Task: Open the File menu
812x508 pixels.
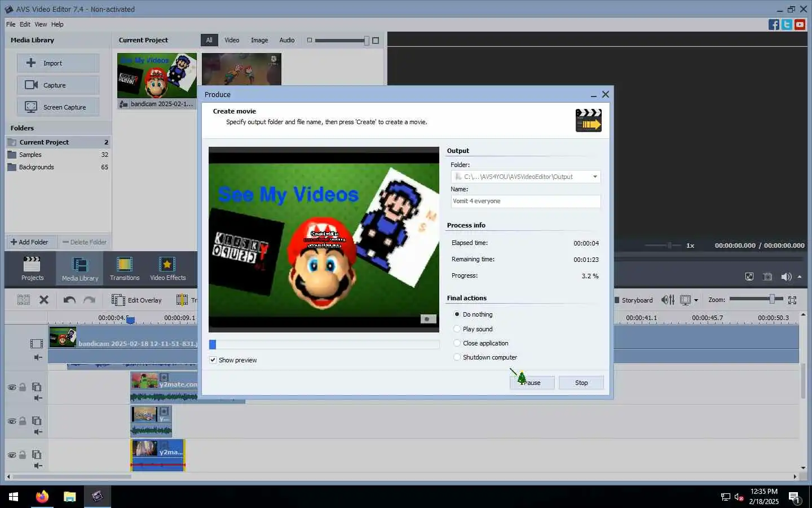Action: (x=11, y=24)
